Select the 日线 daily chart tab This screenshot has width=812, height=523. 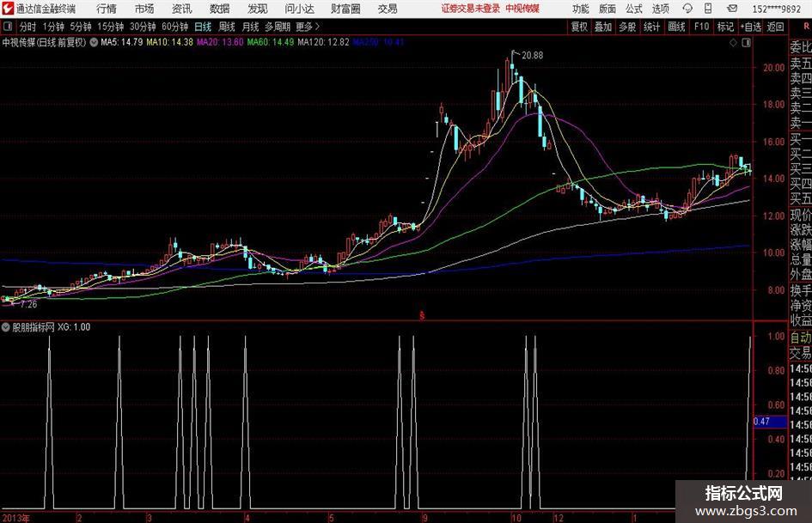point(203,27)
